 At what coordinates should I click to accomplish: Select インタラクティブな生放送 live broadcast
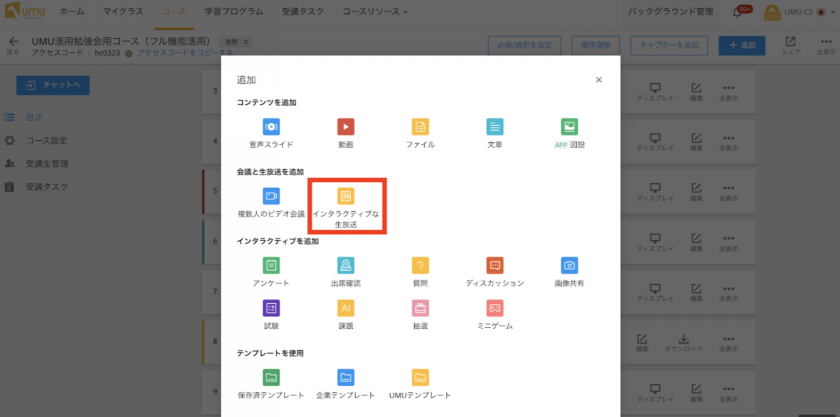tap(346, 196)
